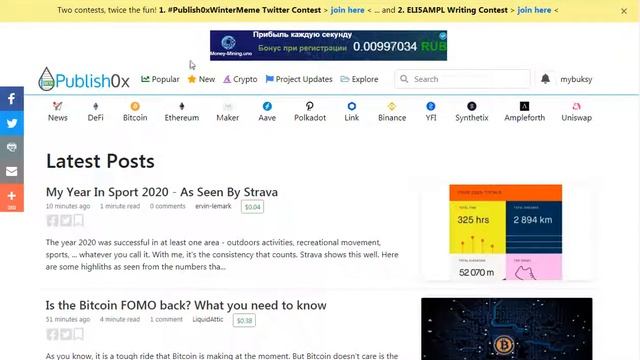The image size is (640, 360).
Task: Open the mybuksy user menu
Action: [x=576, y=79]
